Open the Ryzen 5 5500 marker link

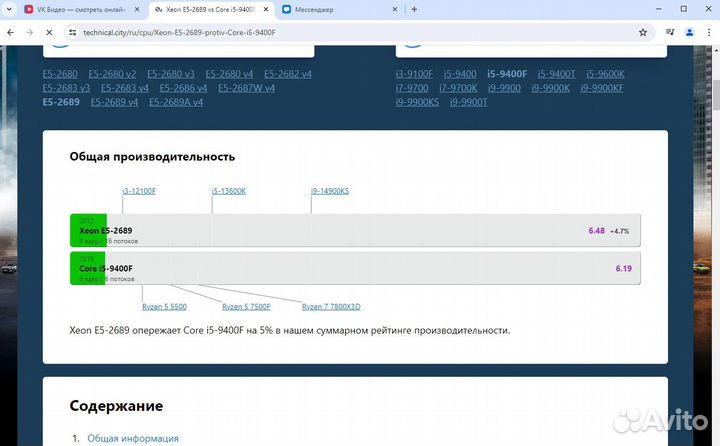tap(164, 307)
